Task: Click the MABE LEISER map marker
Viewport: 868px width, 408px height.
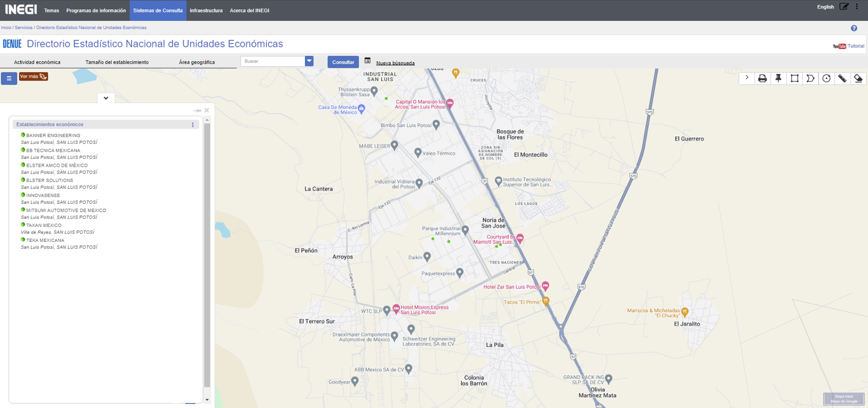Action: click(x=394, y=145)
